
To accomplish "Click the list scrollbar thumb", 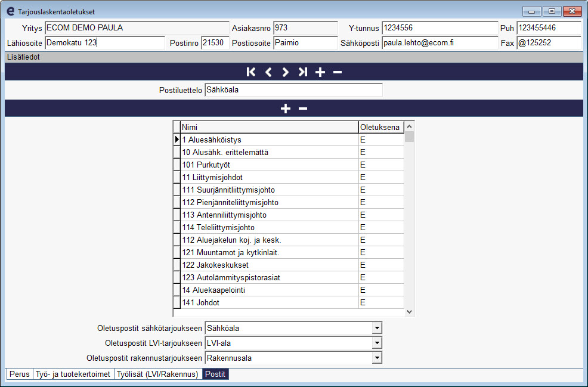I will [x=410, y=137].
